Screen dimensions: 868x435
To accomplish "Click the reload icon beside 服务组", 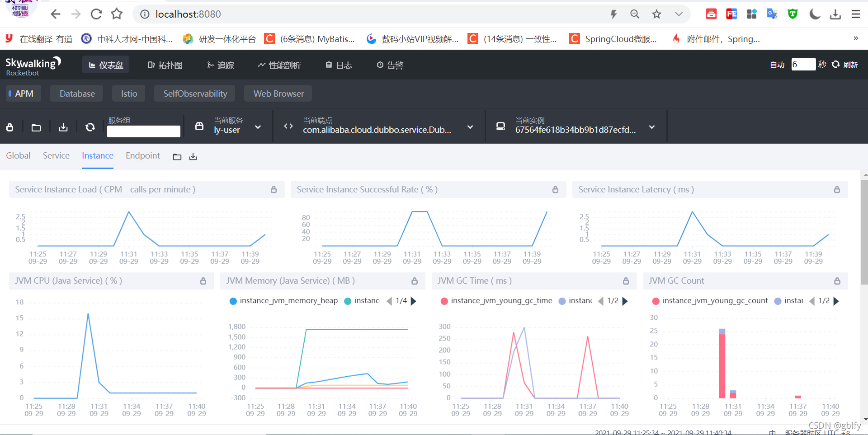I will coord(90,127).
